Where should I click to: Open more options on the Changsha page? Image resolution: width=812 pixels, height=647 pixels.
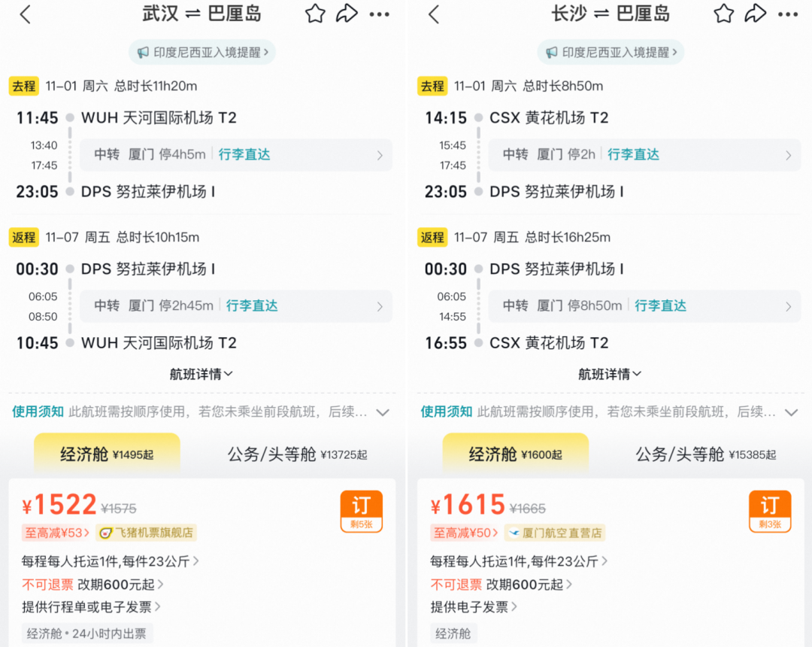click(x=789, y=14)
